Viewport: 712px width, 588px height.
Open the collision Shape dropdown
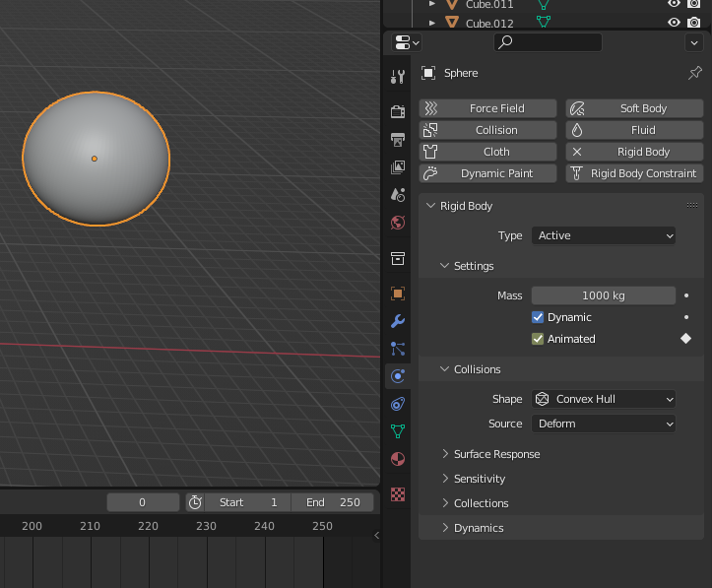point(603,399)
